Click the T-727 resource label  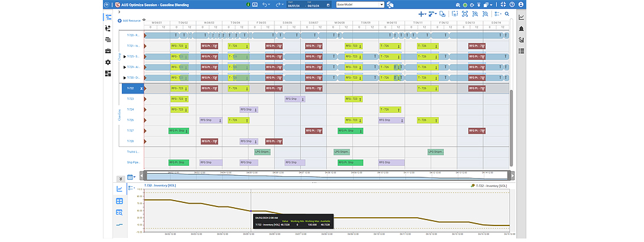point(131,131)
